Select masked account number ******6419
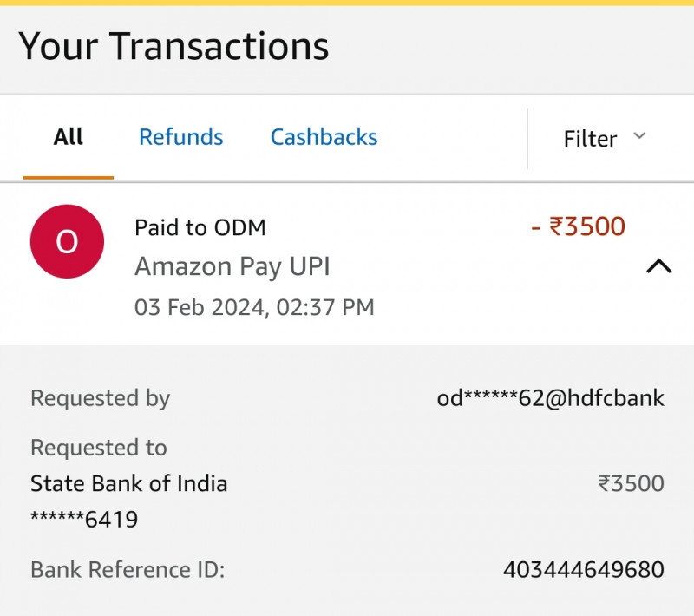Viewport: 694px width, 616px height. point(83,520)
